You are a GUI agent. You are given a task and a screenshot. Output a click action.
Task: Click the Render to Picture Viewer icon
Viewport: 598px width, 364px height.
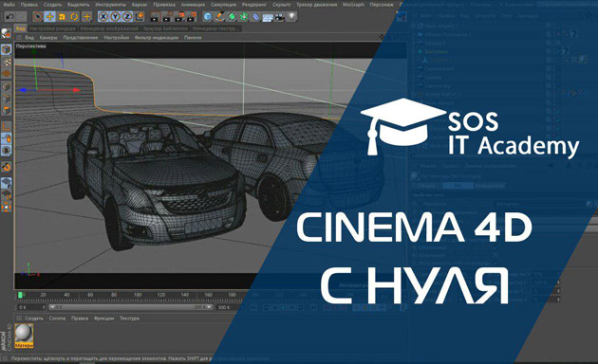point(167,17)
